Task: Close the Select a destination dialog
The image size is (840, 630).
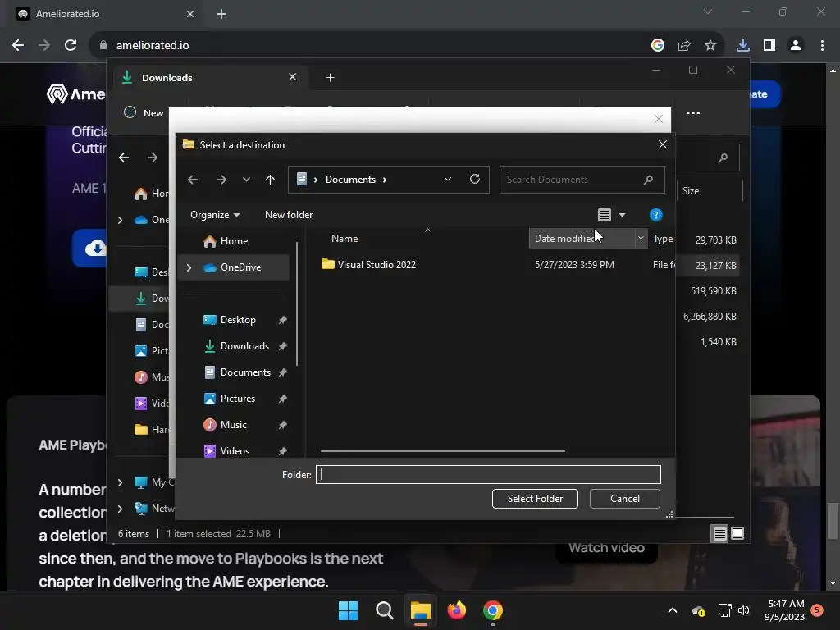Action: click(x=663, y=144)
